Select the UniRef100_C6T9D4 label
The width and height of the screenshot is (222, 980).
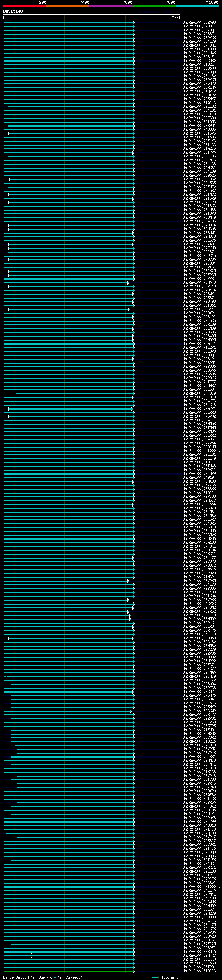click(199, 967)
